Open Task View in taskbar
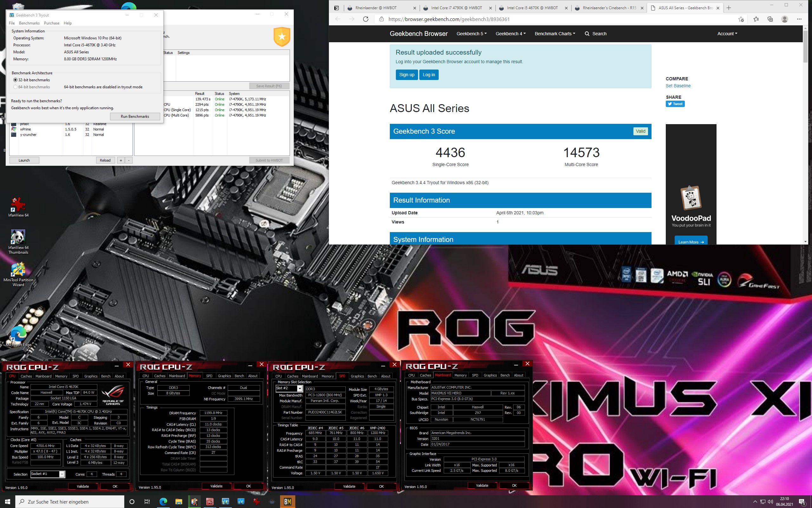Viewport: 812px width, 508px height. click(x=147, y=502)
